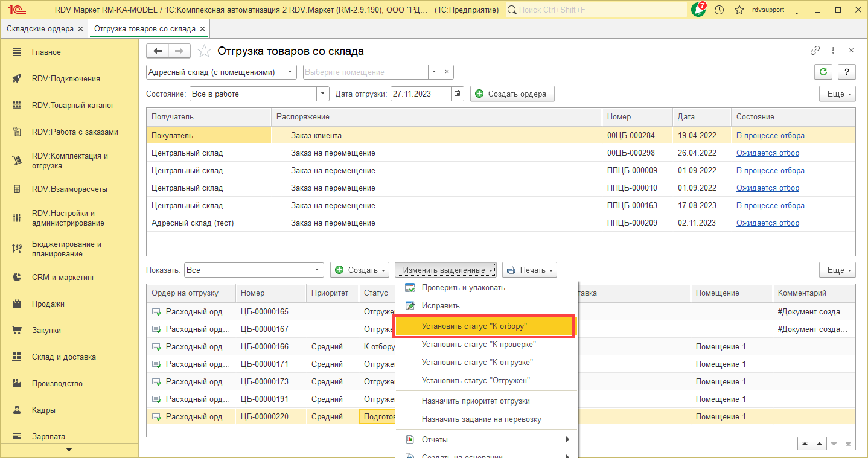This screenshot has width=868, height=458.
Task: Open the Печать dropdown button
Action: click(529, 270)
